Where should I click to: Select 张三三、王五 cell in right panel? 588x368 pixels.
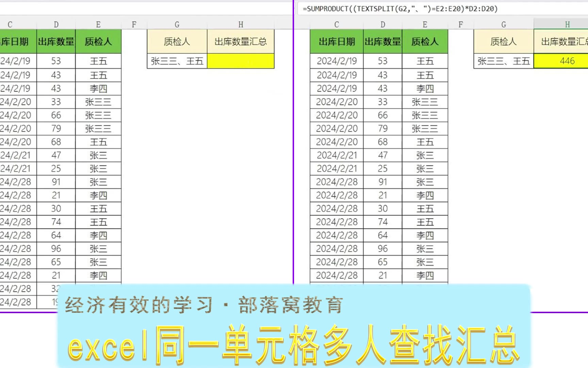pos(503,61)
